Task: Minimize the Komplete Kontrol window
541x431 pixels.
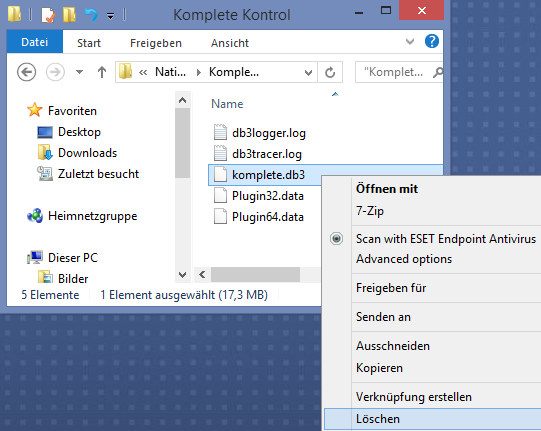Action: pos(359,12)
